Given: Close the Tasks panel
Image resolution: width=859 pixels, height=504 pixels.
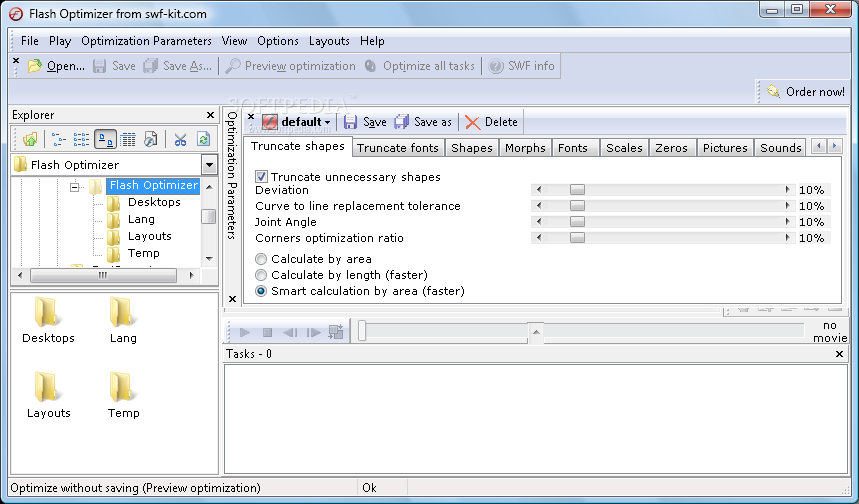Looking at the screenshot, I should point(839,354).
